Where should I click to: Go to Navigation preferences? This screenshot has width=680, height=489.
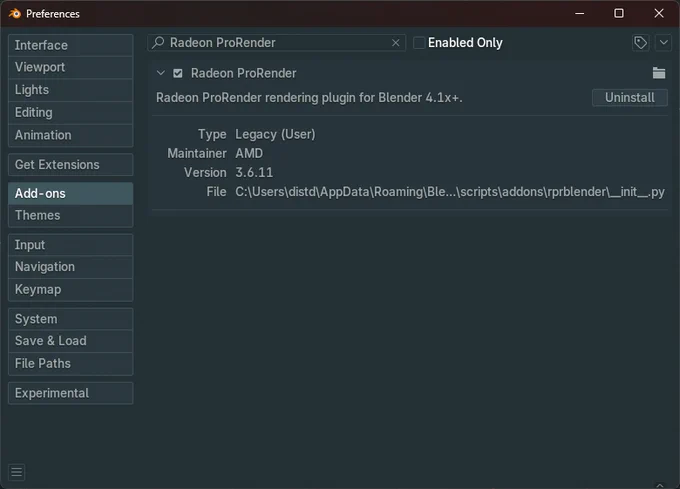71,267
